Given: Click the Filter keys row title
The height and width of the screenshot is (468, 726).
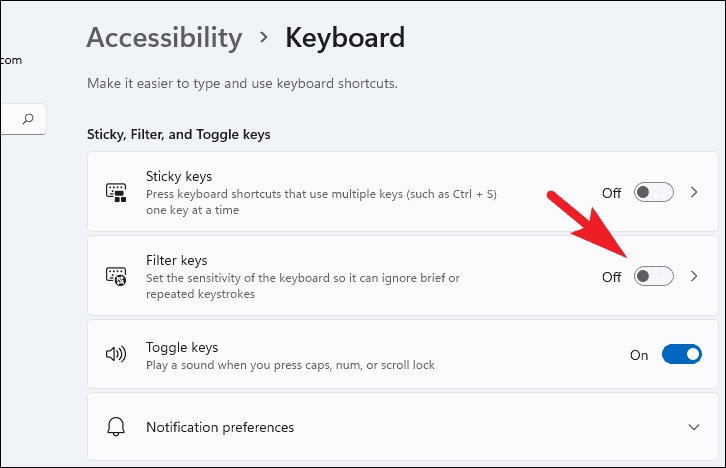Looking at the screenshot, I should tap(177, 260).
